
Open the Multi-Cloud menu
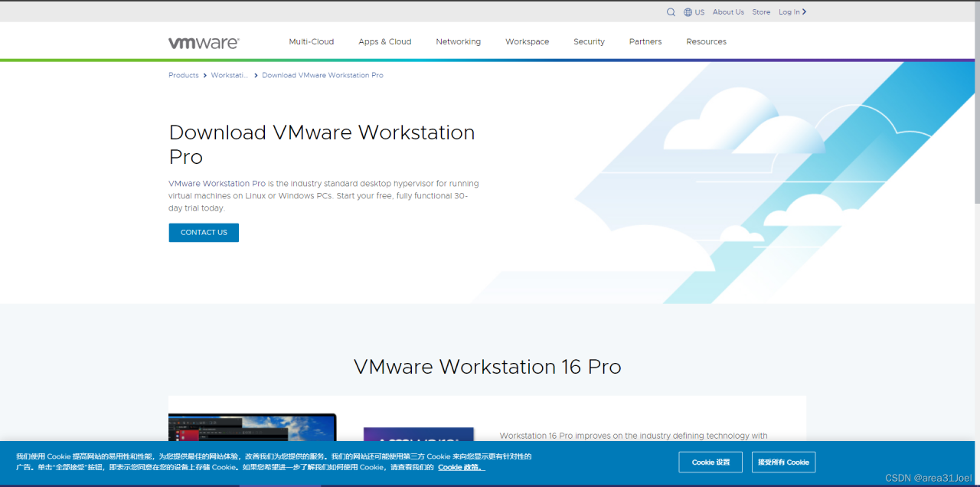[x=312, y=42]
